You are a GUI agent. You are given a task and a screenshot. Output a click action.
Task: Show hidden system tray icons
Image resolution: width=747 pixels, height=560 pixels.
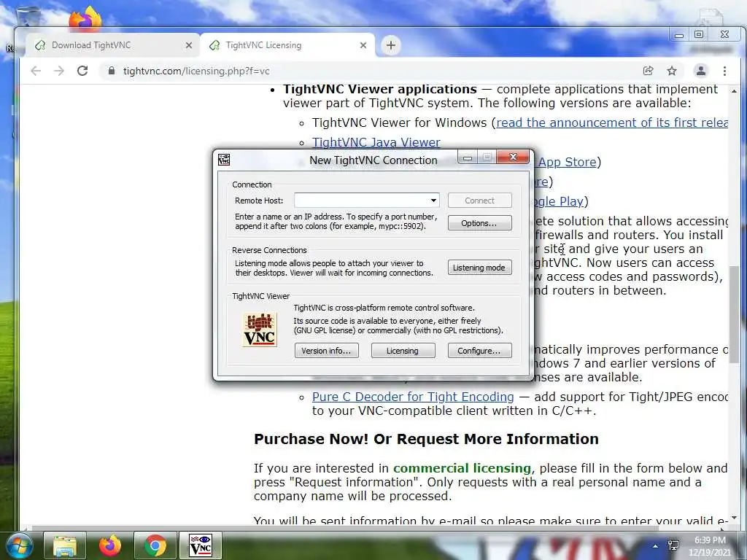656,546
